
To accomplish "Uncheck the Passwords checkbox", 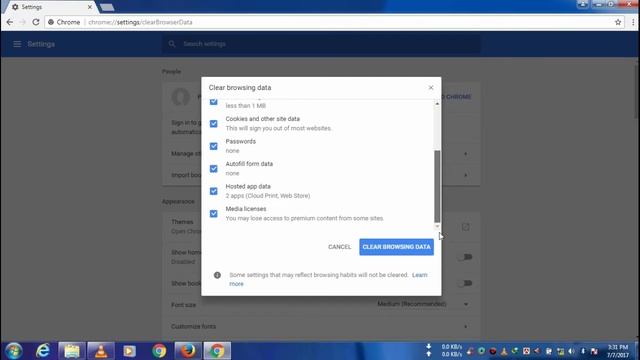I will tap(213, 146).
